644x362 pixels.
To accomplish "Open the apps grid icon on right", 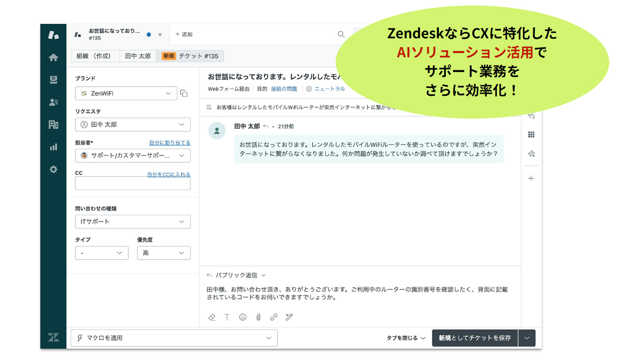I will (531, 135).
